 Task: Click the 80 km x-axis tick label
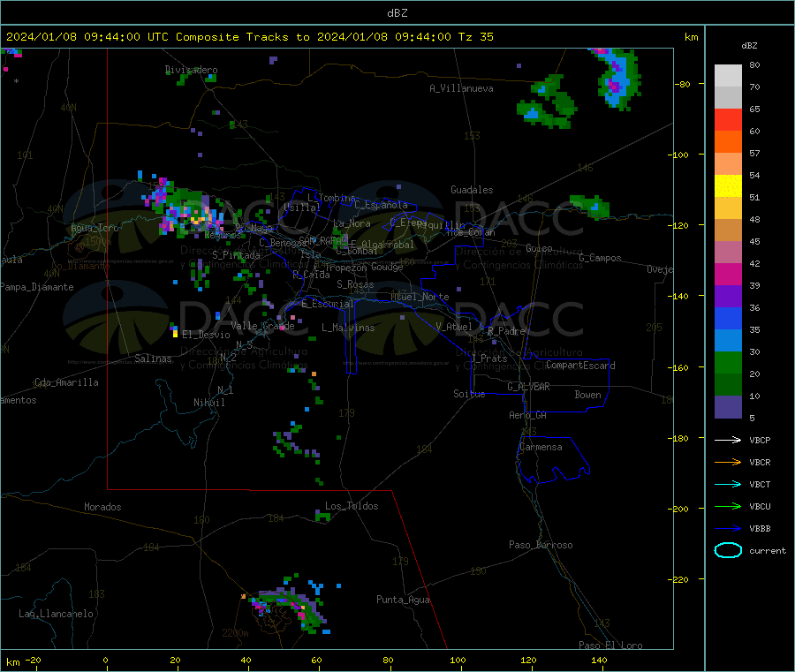pyautogui.click(x=388, y=660)
